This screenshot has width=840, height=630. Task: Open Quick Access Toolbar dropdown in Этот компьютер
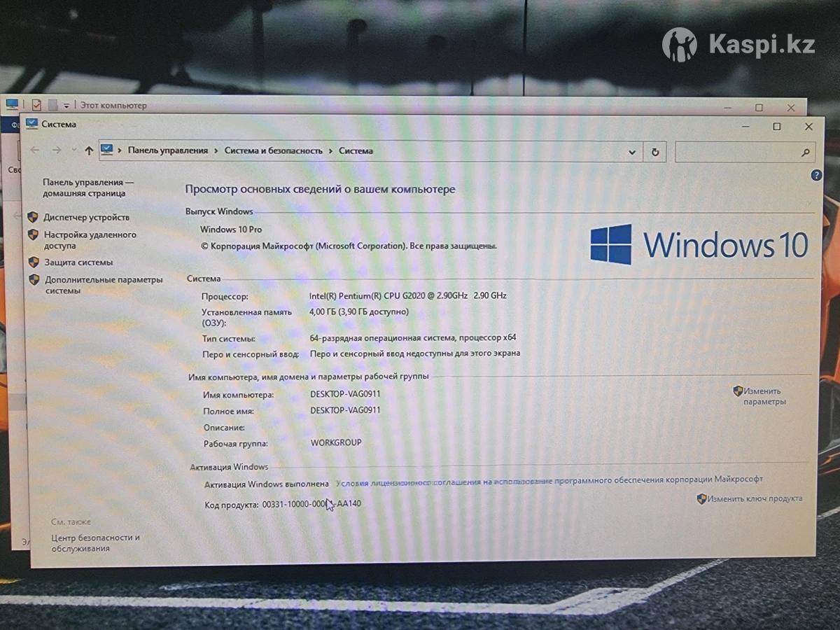66,106
